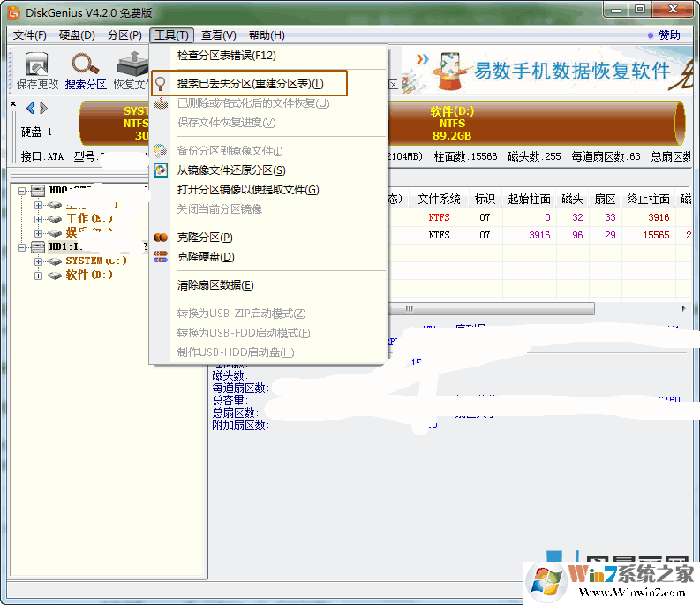Click the 从镜像文件还原分区 menu icon
700x605 pixels.
[161, 170]
